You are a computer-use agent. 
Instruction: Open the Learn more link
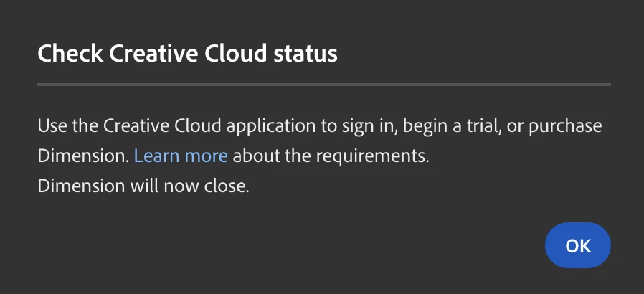tap(181, 156)
